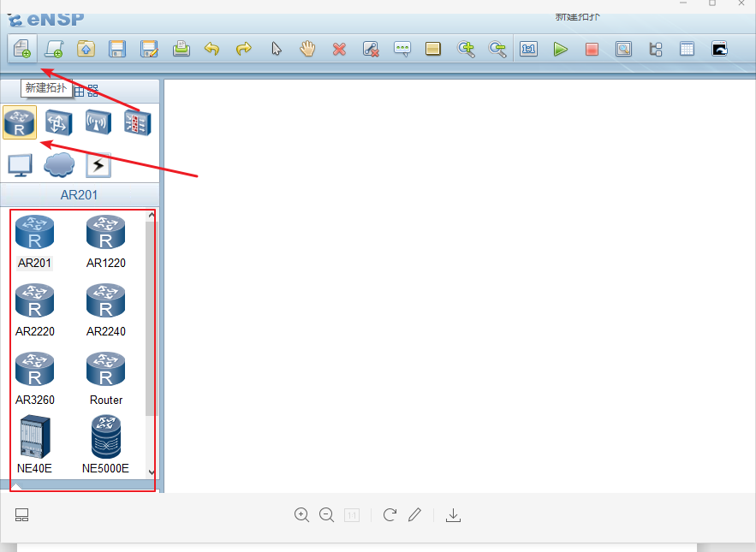
Task: Select the PC terminal device category
Action: point(21,165)
